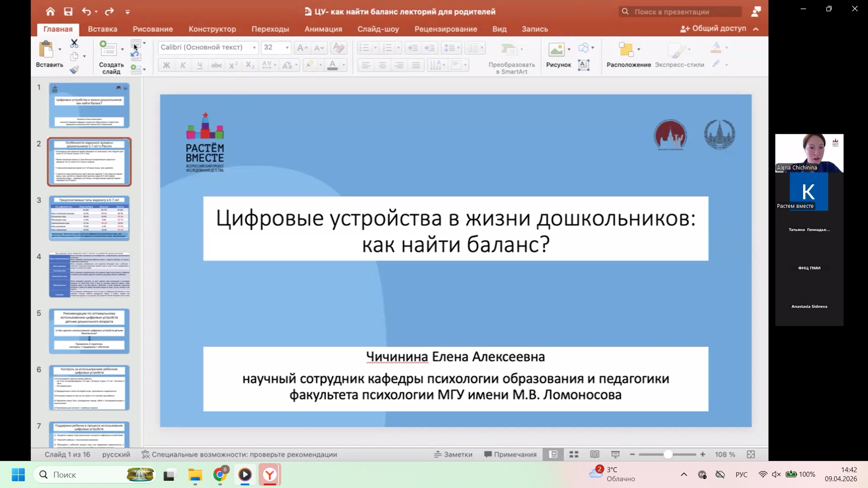Open the Вставка ribbon tab
The image size is (868, 488).
point(103,29)
